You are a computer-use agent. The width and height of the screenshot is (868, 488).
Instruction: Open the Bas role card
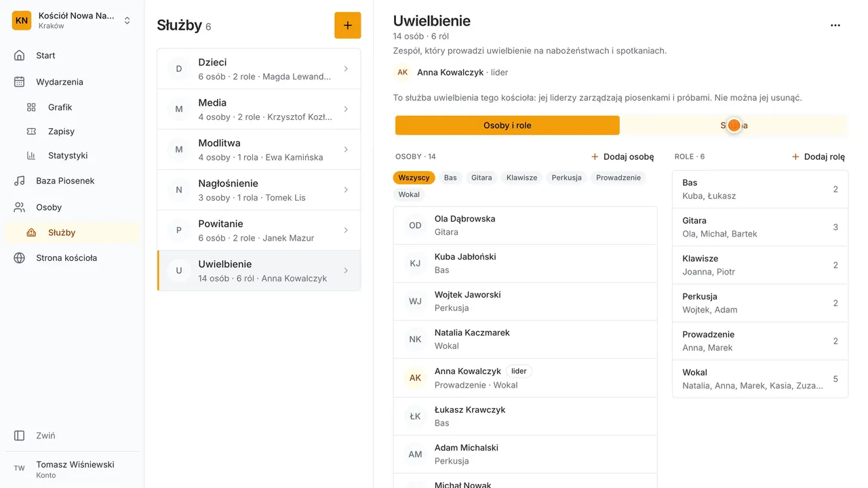point(760,189)
